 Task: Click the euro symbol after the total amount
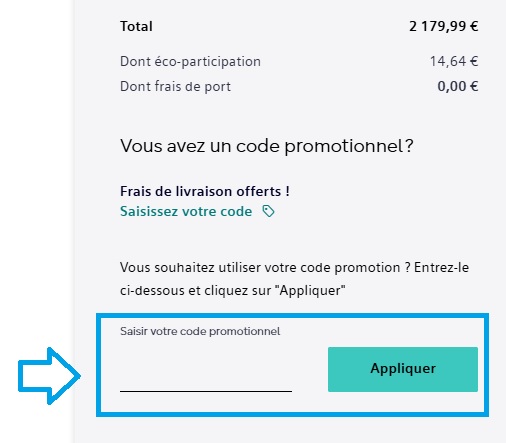[x=474, y=26]
